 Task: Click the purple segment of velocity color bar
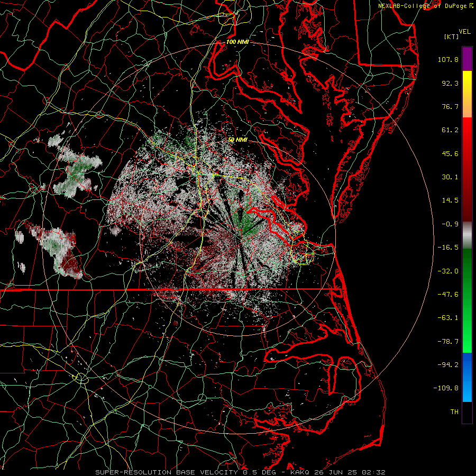pos(467,59)
